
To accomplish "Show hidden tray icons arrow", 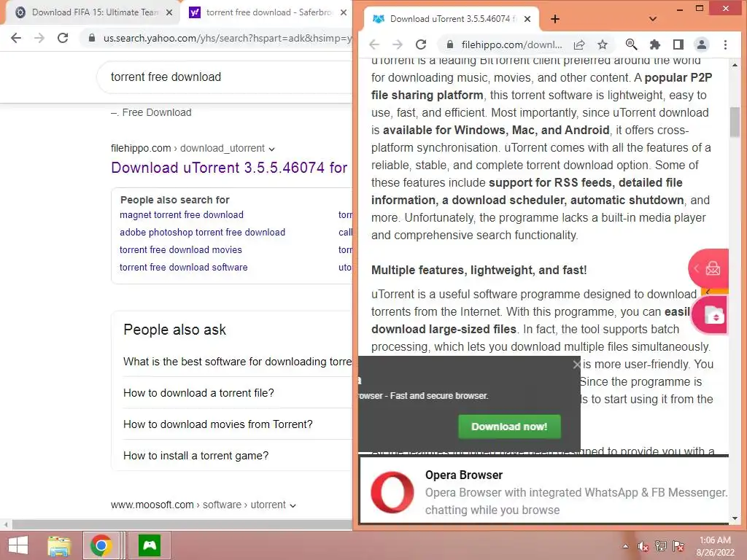I will (625, 546).
